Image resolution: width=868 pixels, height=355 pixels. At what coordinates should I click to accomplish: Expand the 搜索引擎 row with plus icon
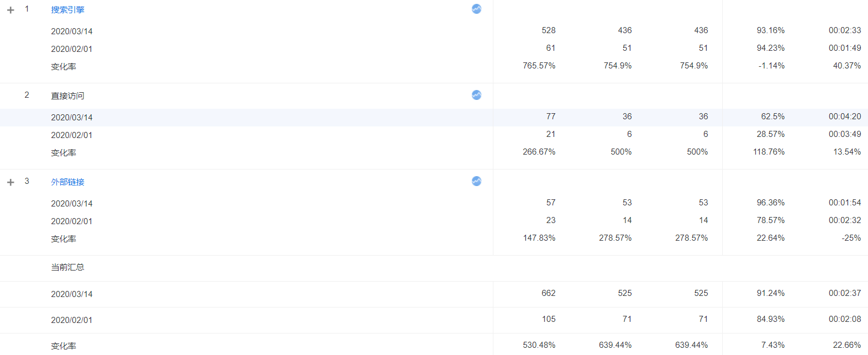(10, 10)
